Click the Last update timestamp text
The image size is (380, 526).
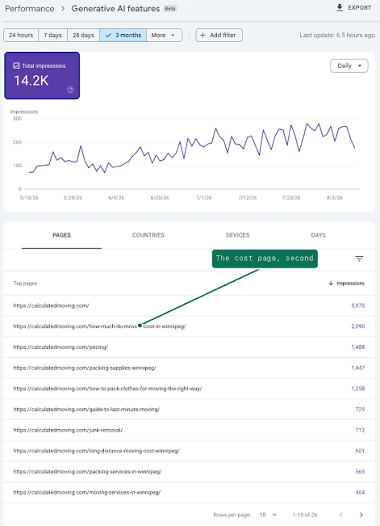[x=337, y=35]
